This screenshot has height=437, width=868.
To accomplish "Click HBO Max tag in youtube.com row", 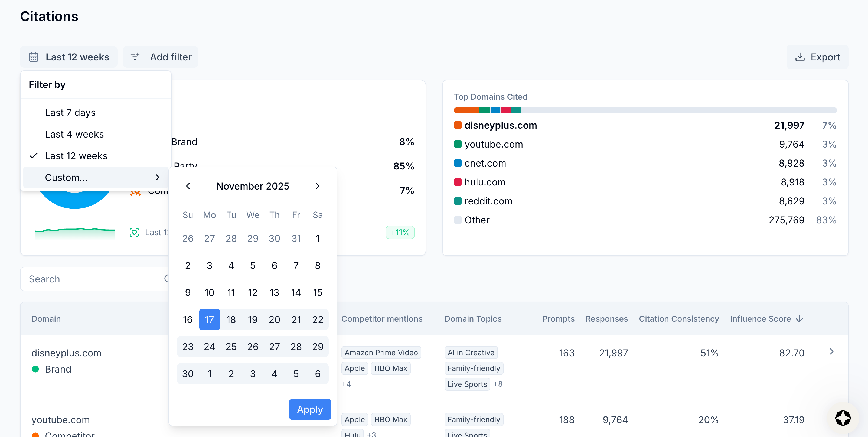I will point(390,419).
